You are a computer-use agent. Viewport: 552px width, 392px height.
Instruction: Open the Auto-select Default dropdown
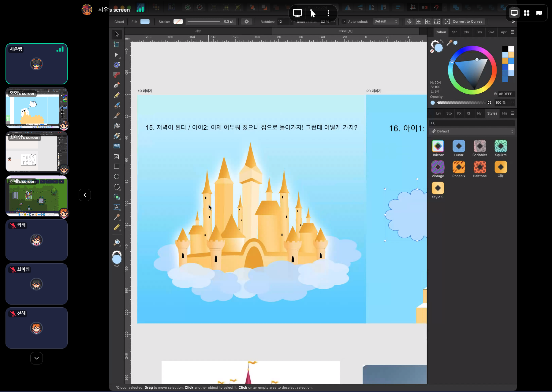click(x=386, y=21)
